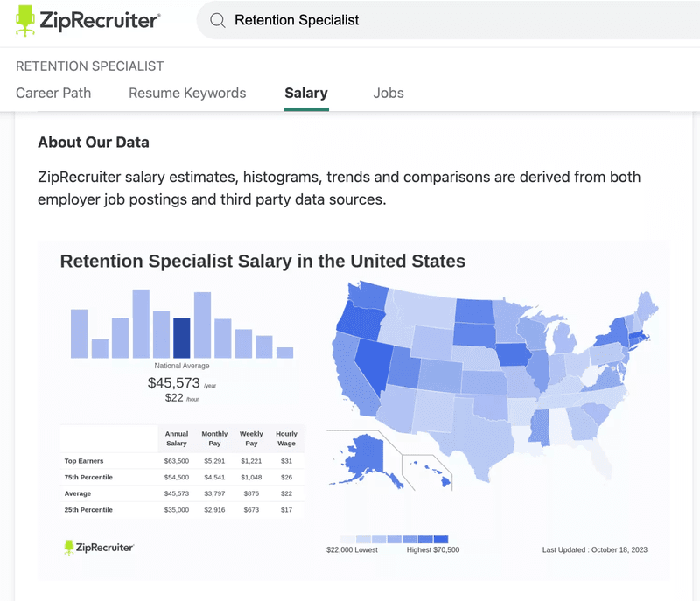The height and width of the screenshot is (601, 700).
Task: Click the Salary tab label
Action: [x=305, y=93]
